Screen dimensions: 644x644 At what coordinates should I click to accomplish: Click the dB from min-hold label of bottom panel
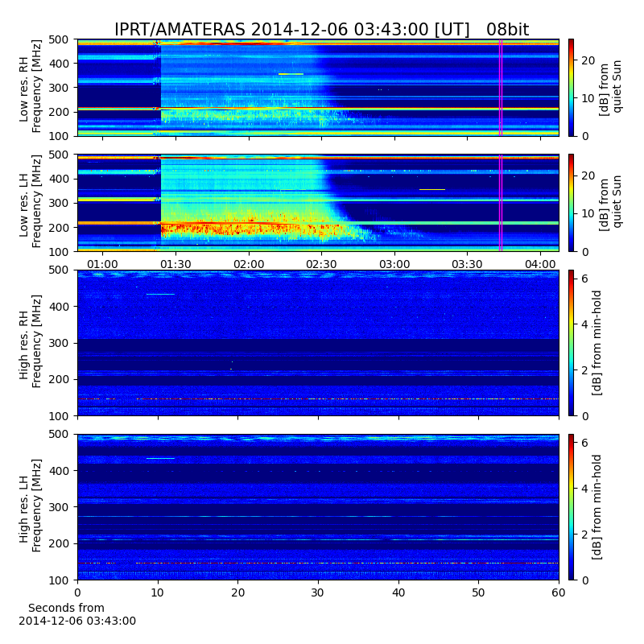(x=597, y=507)
